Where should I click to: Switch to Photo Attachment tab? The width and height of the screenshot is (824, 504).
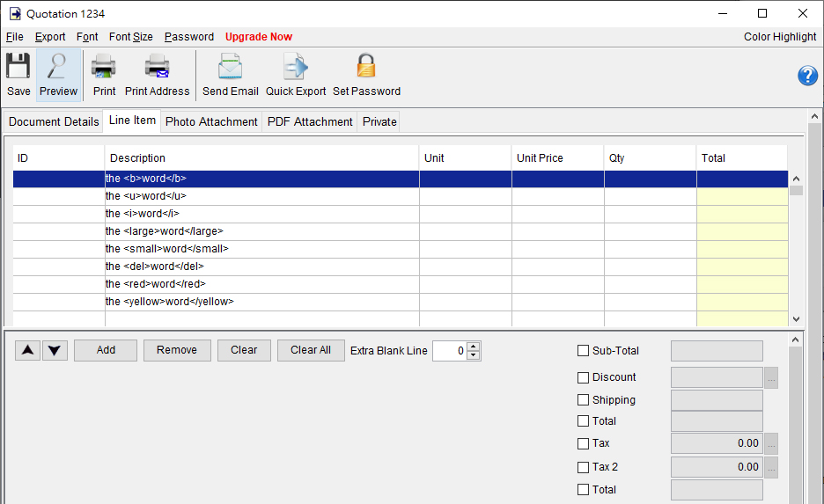pos(211,121)
